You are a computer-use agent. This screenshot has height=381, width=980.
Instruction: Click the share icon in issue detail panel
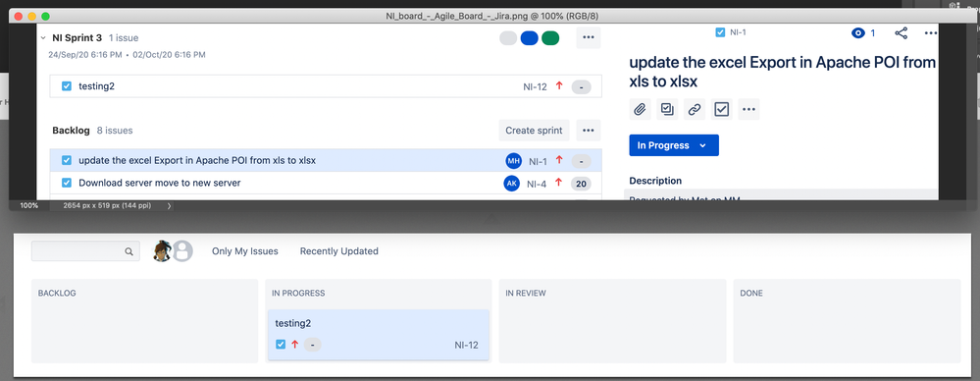pos(901,33)
